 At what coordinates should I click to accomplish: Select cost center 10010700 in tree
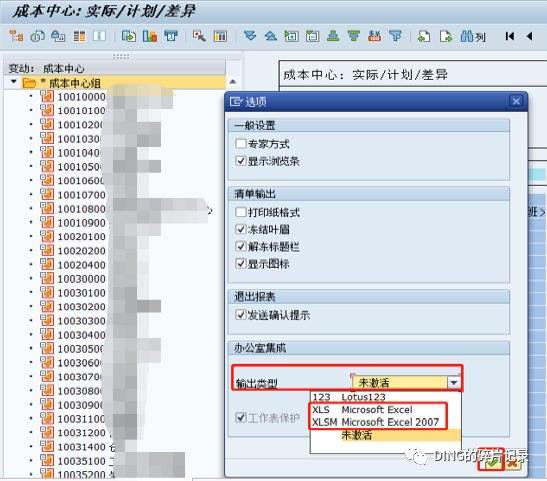(81, 195)
